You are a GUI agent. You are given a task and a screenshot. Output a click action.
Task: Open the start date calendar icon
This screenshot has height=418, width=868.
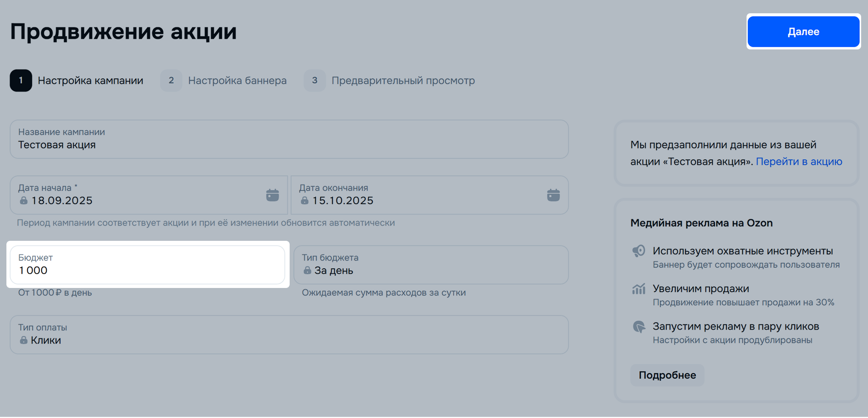pyautogui.click(x=272, y=195)
